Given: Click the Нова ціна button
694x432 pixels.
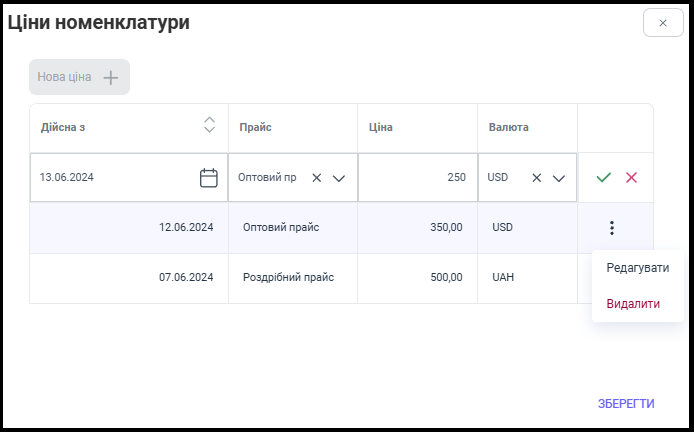Looking at the screenshot, I should pos(80,77).
